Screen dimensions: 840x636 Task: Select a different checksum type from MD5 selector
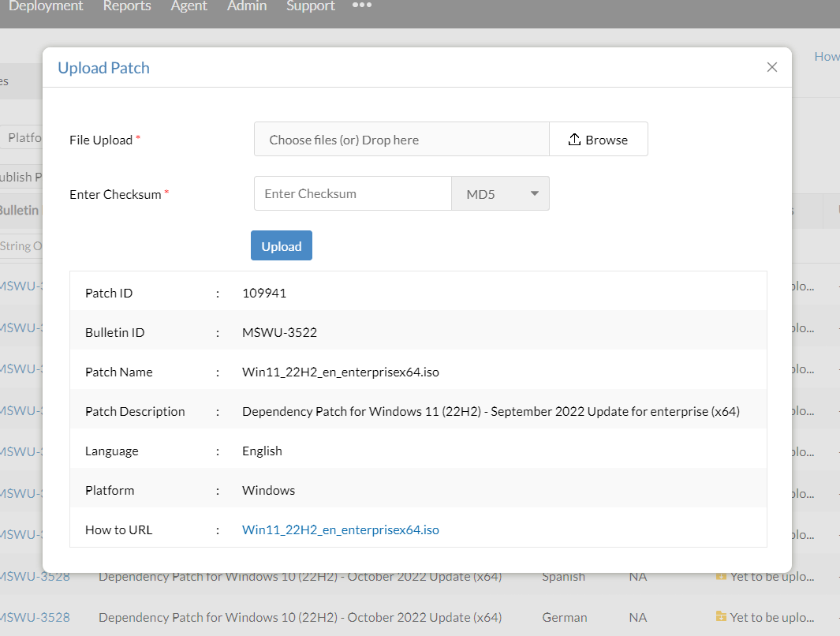click(500, 193)
